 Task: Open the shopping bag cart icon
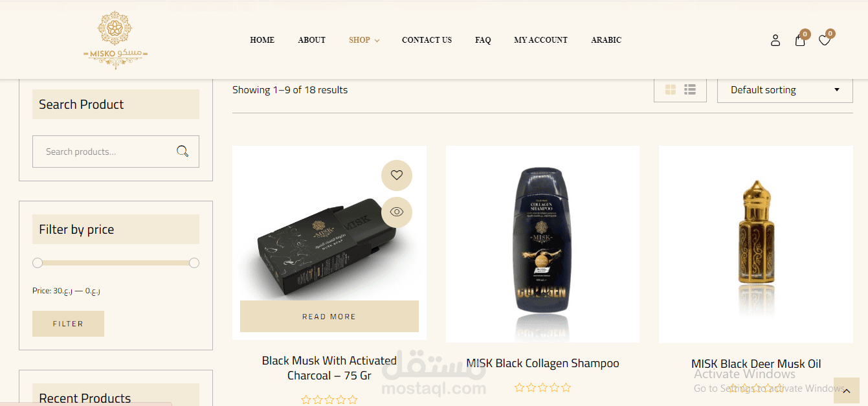pos(800,40)
